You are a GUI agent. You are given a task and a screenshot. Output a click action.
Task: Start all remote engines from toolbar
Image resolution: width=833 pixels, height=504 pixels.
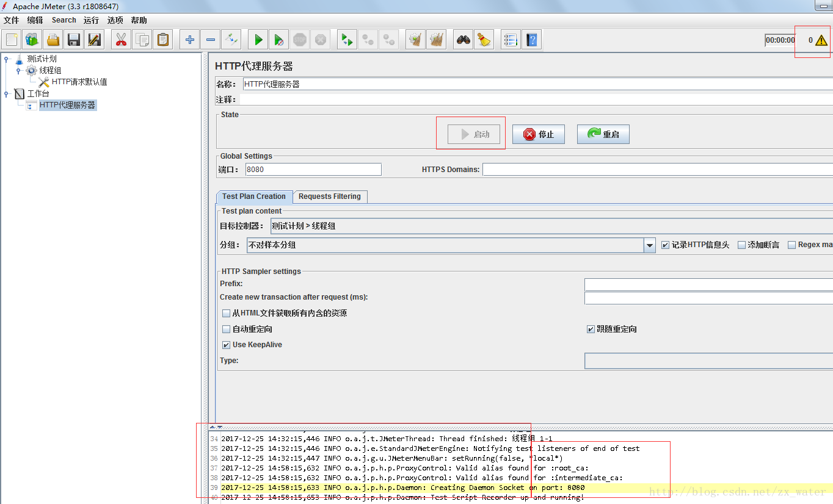pos(347,40)
